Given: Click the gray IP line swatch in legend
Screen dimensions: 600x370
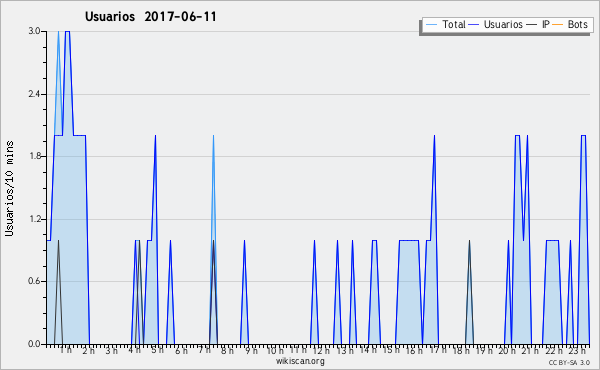Looking at the screenshot, I should pos(532,25).
